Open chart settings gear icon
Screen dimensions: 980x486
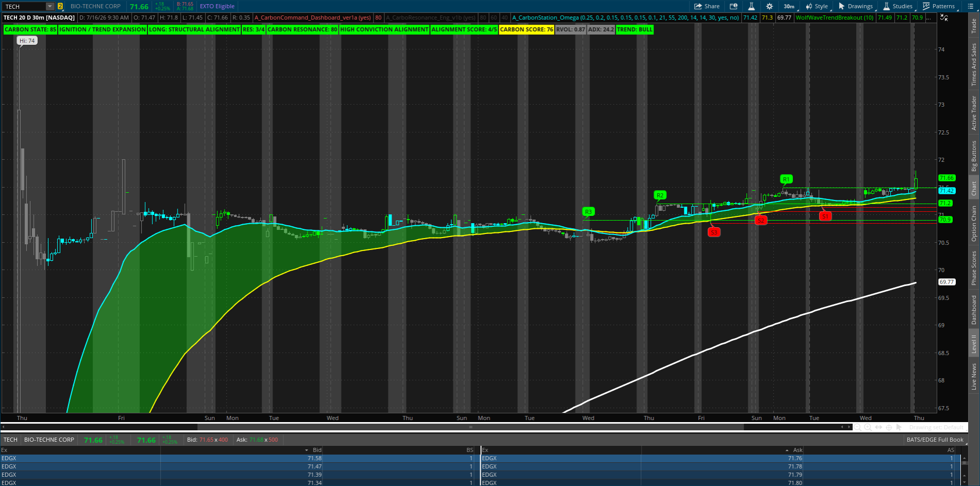tap(770, 6)
